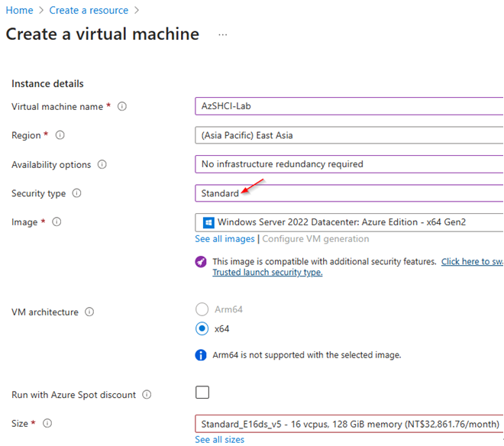
Task: Show info for Availability options
Action: pos(102,164)
